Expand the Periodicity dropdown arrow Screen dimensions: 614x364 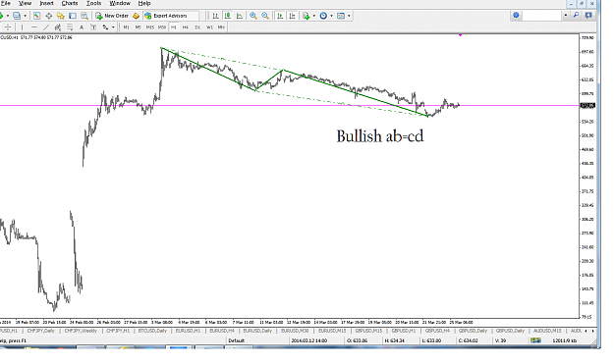click(331, 16)
